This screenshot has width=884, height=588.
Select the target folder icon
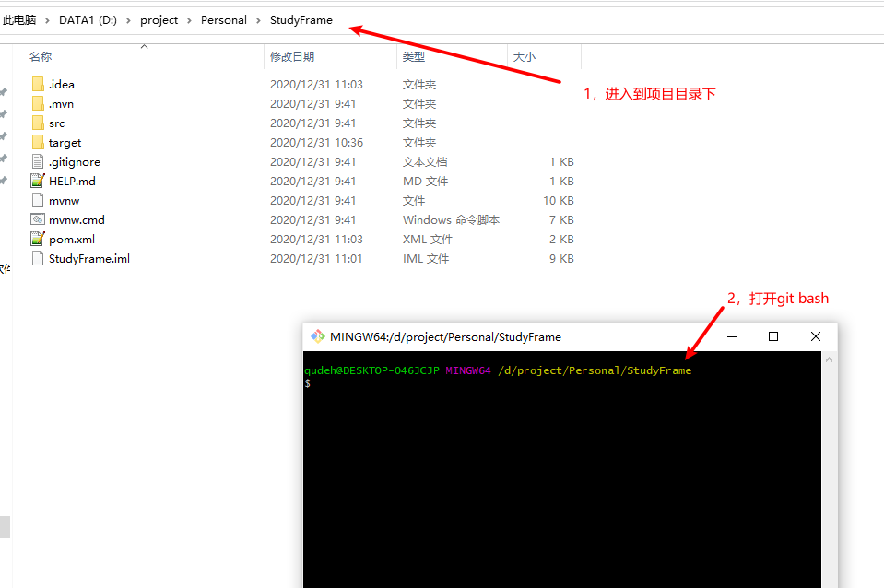click(x=38, y=142)
